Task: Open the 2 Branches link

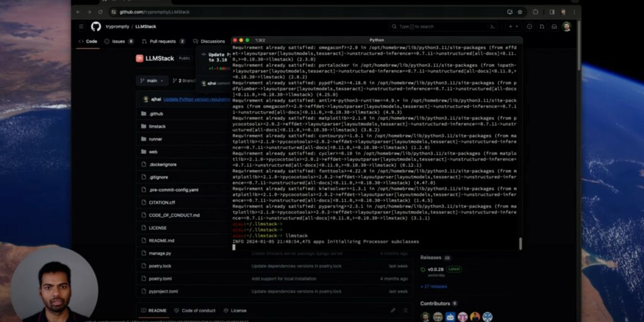Action: [184, 81]
